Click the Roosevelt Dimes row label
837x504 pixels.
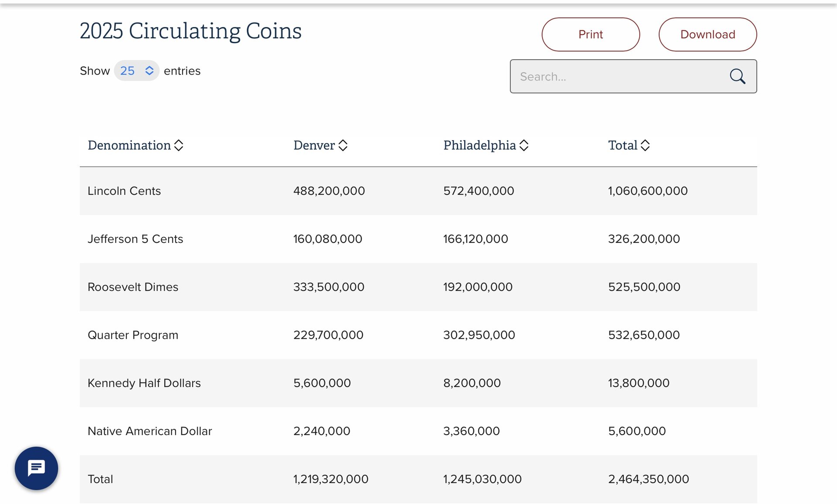point(133,287)
